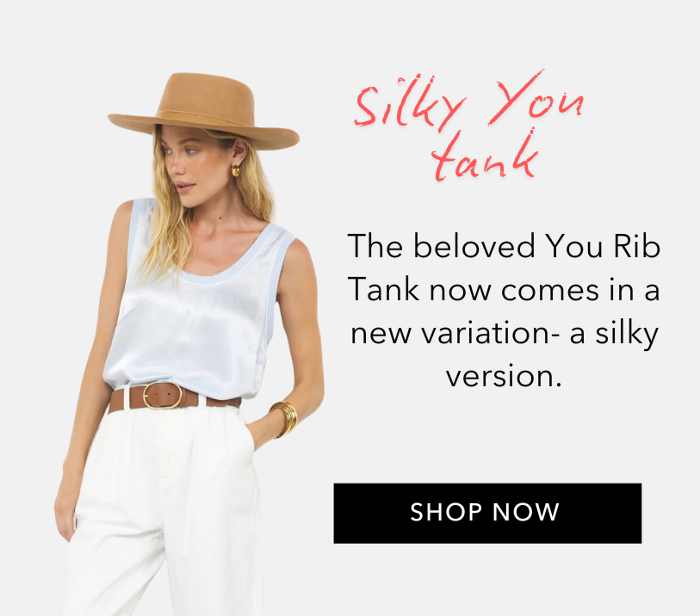700x616 pixels.
Task: Click the red script word "tank"
Action: 486,157
